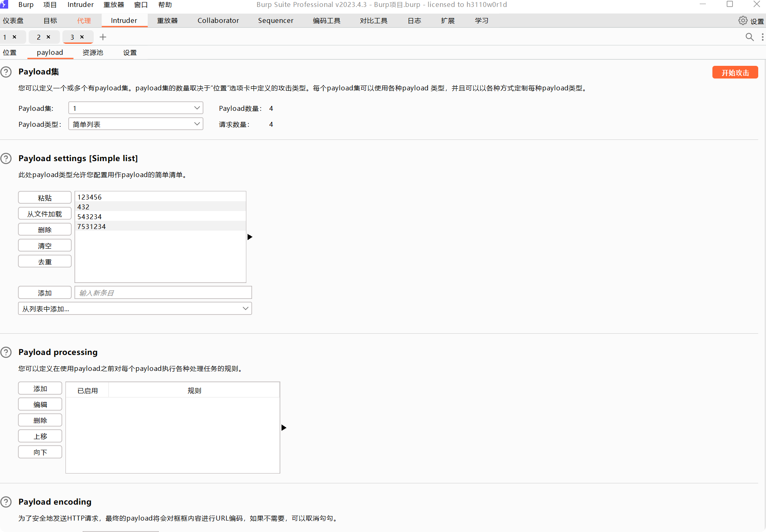Open the 重放器 menu in menu bar
The height and width of the screenshot is (532, 766).
coord(114,4)
